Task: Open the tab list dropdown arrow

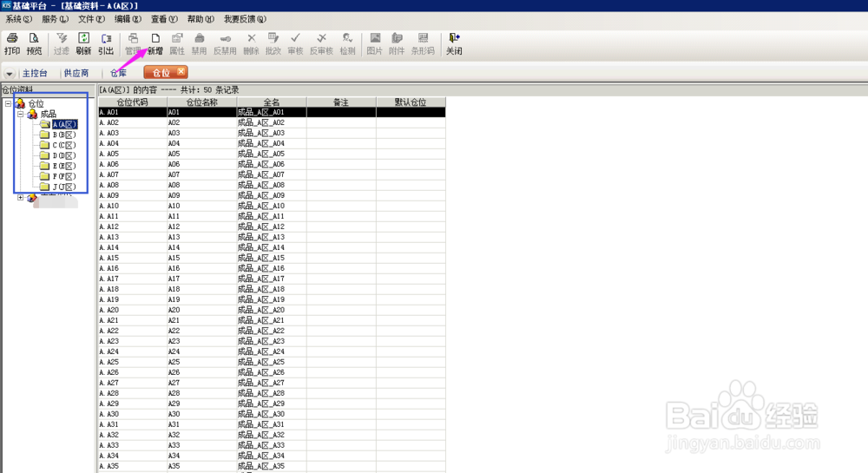Action: [x=10, y=74]
